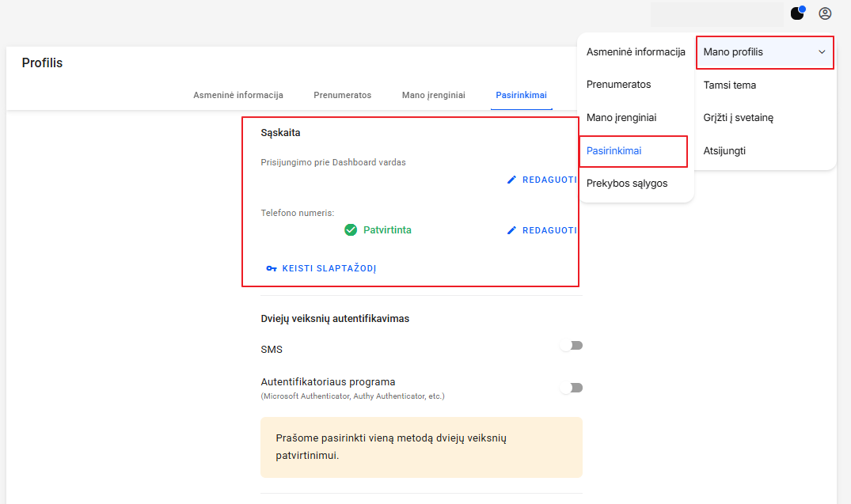Click pencil icon beside Dashboard login name
The width and height of the screenshot is (851, 504).
click(x=511, y=180)
